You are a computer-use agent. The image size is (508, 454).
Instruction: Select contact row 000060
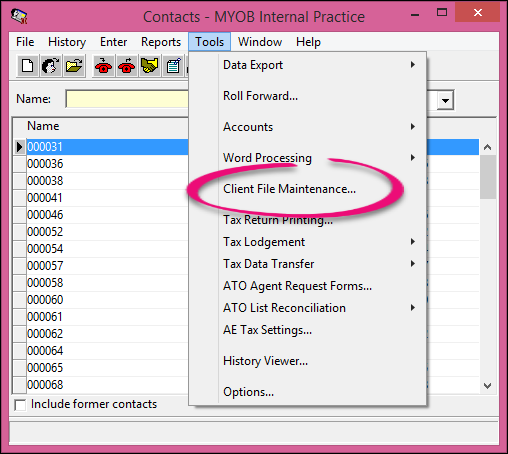pos(107,300)
